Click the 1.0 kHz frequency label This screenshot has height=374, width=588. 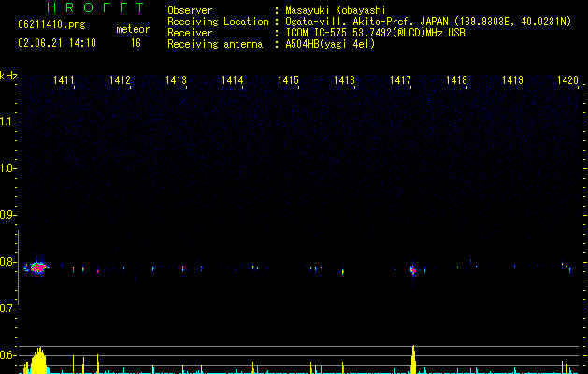7,168
